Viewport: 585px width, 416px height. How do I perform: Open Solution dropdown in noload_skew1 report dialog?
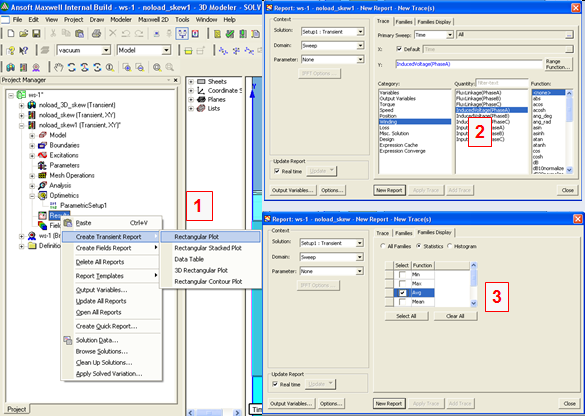coord(360,32)
